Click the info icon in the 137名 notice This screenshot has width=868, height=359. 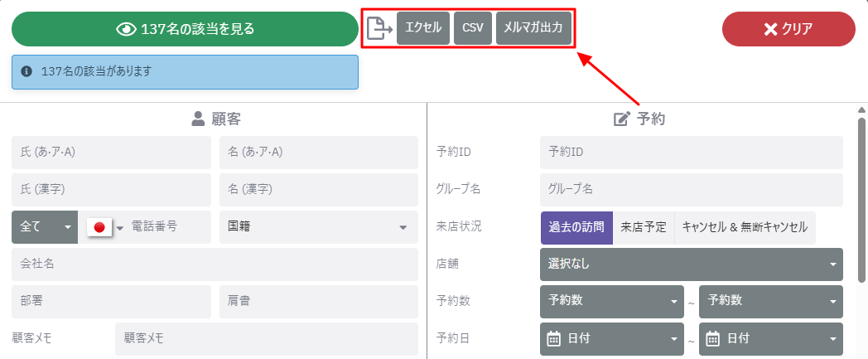pos(26,71)
